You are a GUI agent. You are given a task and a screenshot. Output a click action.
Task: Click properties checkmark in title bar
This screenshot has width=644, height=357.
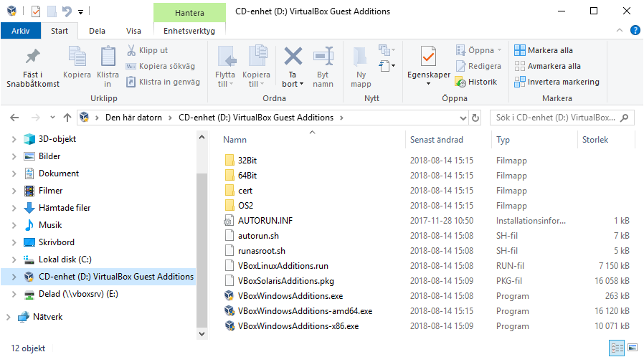tap(36, 11)
